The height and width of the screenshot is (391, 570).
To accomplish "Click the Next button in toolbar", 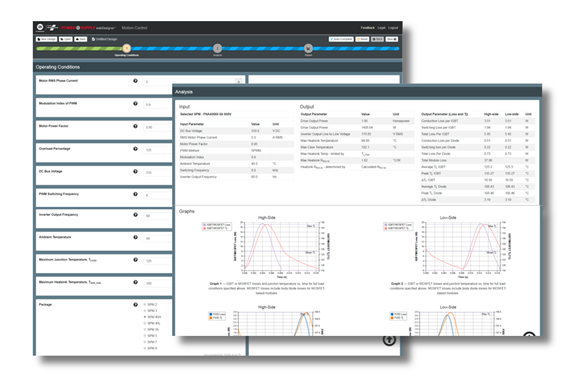I will click(392, 39).
